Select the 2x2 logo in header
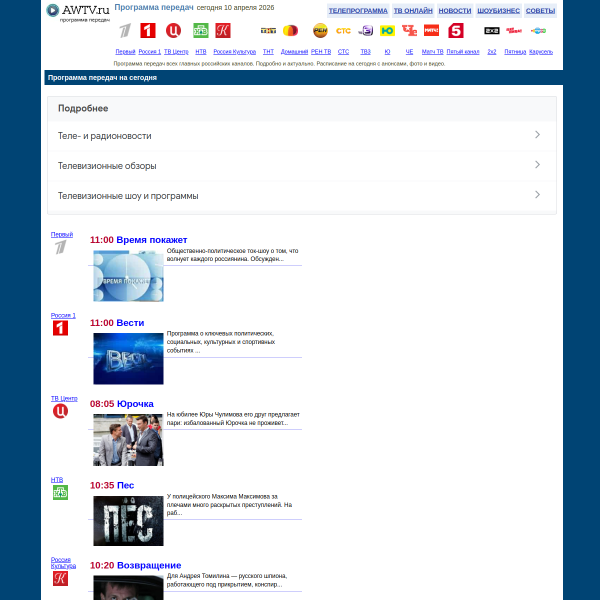Screen dimensions: 600x600 [492, 31]
